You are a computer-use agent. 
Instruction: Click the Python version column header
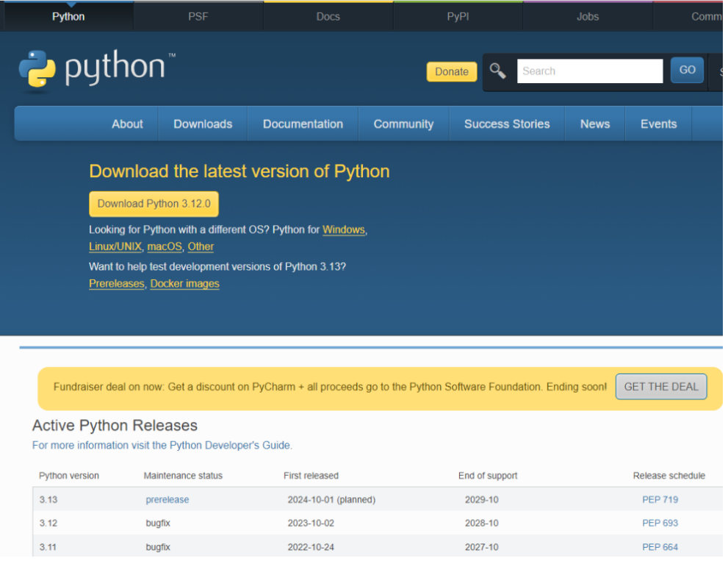pyautogui.click(x=69, y=476)
